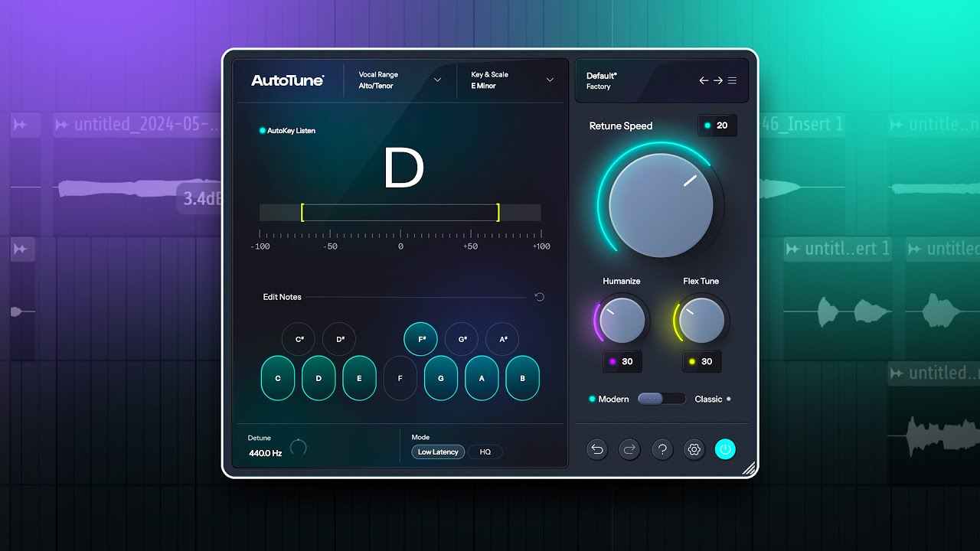Click the Retune Speed value 20
Screen dimensions: 980x551
click(x=717, y=126)
